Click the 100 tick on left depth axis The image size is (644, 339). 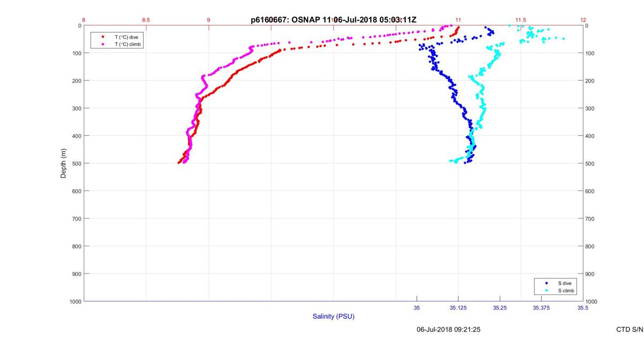coord(77,53)
